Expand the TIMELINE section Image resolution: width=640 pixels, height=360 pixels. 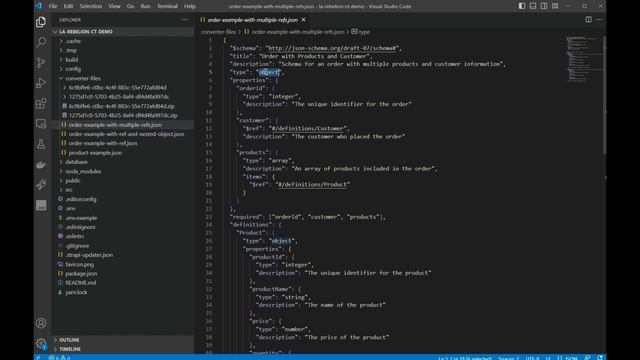click(x=123, y=349)
